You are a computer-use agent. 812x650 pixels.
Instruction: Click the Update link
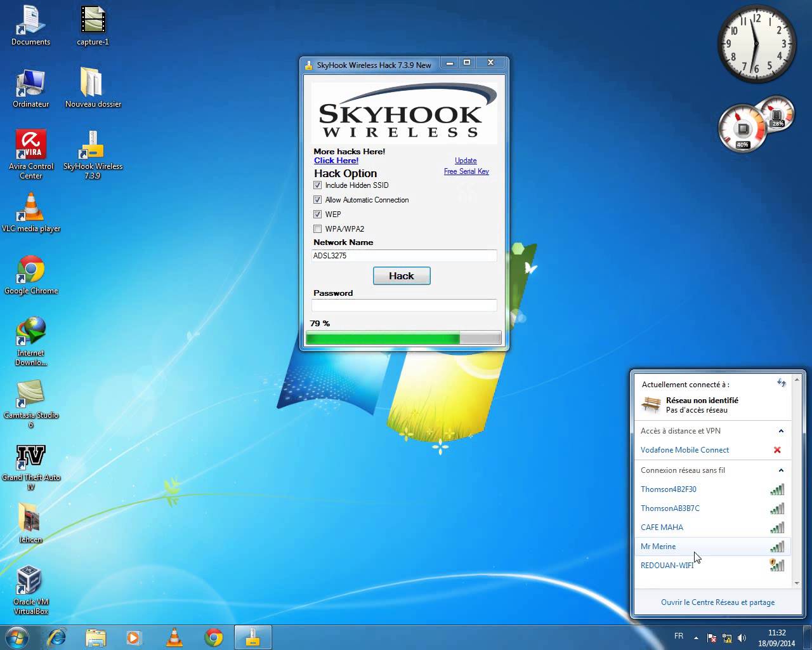[x=466, y=161]
